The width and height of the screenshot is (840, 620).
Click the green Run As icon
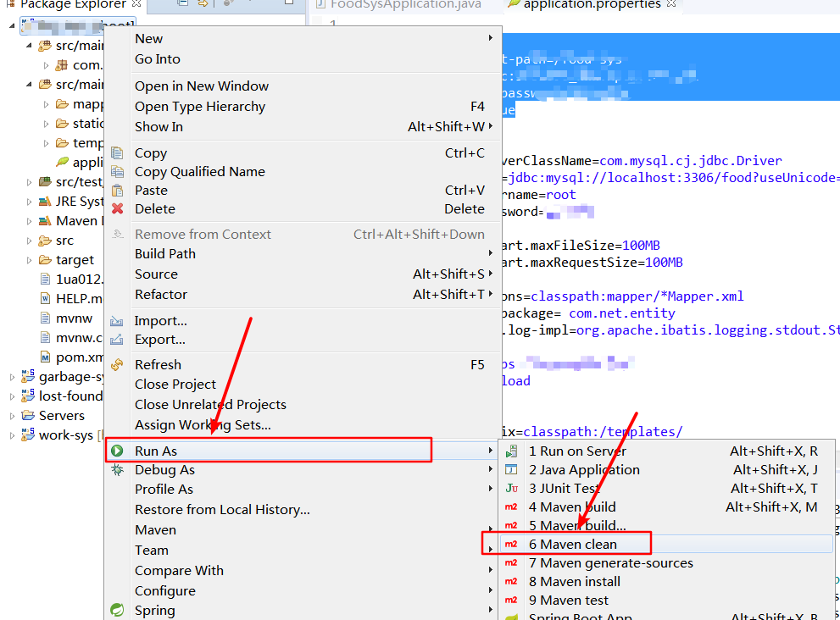pos(117,451)
